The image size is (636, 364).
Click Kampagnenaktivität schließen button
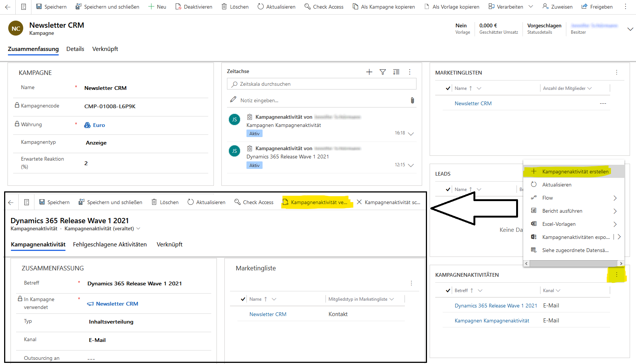click(x=388, y=202)
